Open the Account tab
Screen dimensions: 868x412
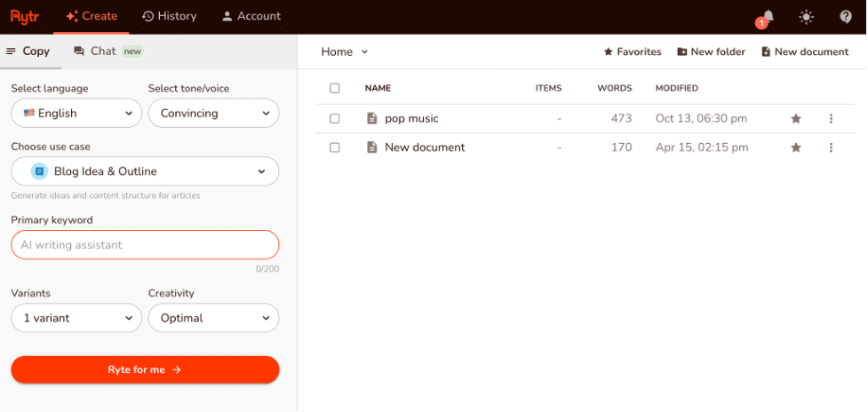pos(251,17)
